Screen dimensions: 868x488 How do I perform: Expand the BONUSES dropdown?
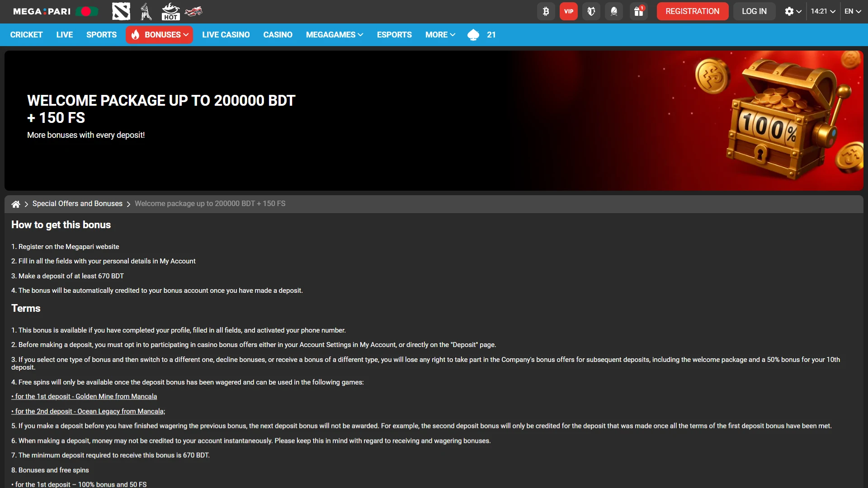click(x=159, y=34)
